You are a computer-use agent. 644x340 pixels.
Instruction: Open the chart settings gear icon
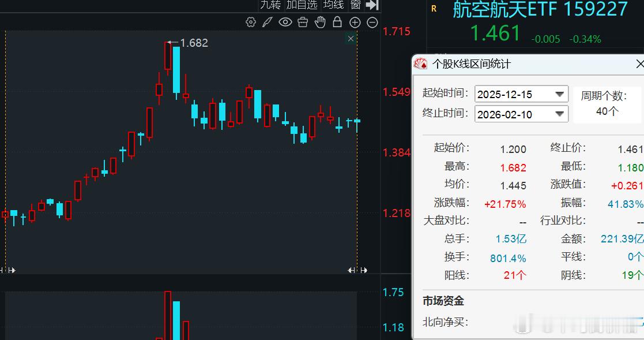pyautogui.click(x=251, y=22)
